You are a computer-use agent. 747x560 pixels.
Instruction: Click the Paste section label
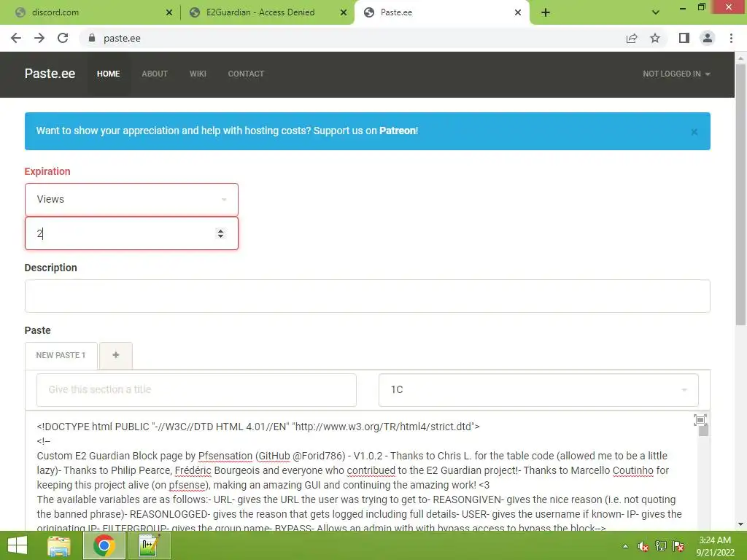(38, 330)
